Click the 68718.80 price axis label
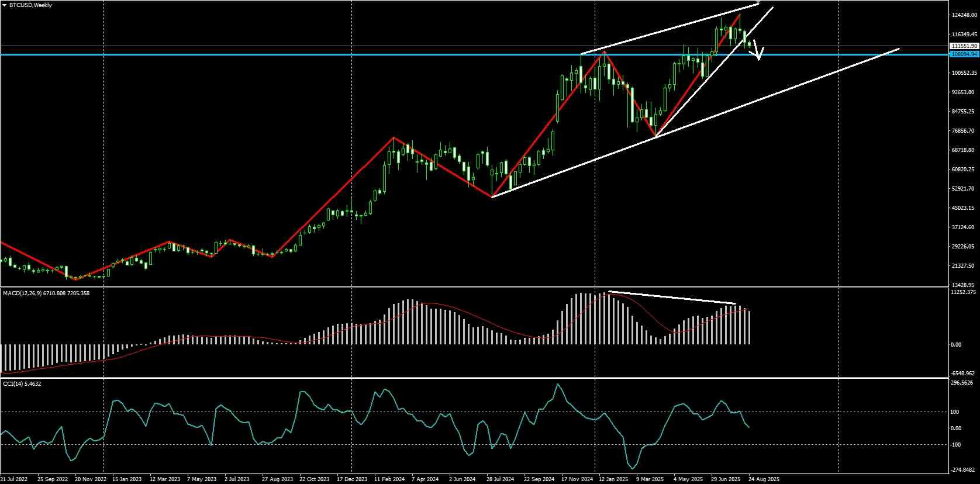 pyautogui.click(x=963, y=150)
